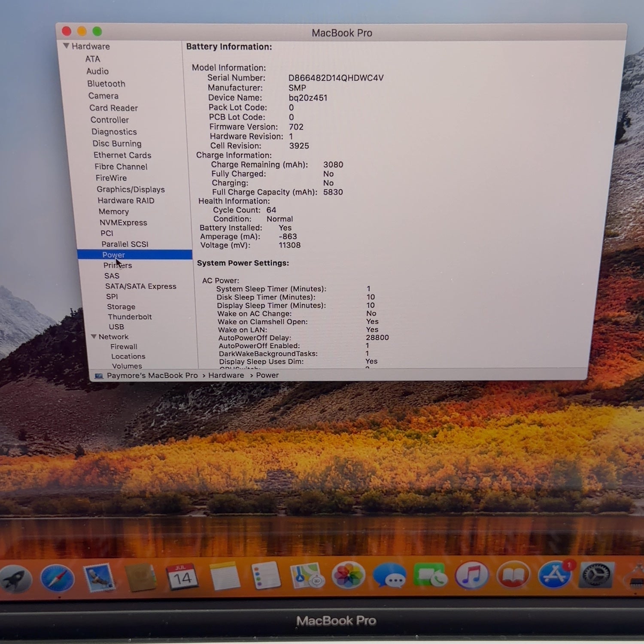Click Full Charge Capacity value 5830
644x644 pixels.
[x=333, y=192]
